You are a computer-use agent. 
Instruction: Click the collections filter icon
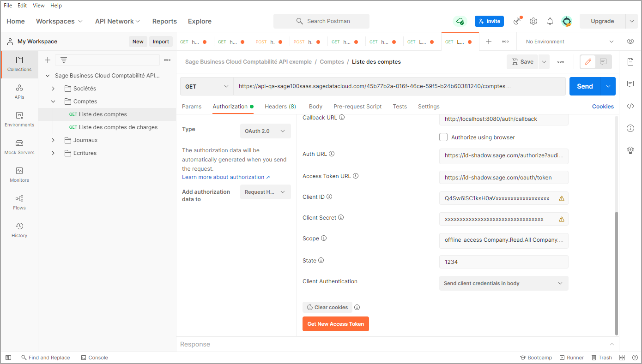pos(64,60)
